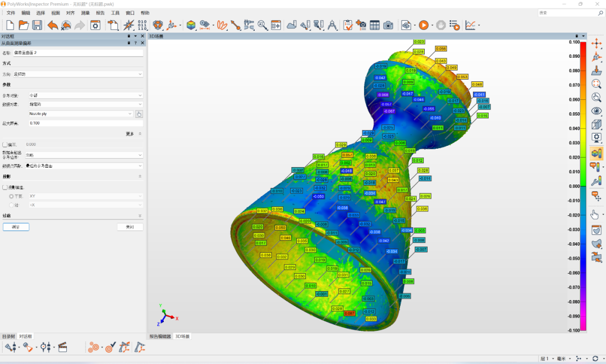Click the table report icon in toolbar

click(374, 25)
